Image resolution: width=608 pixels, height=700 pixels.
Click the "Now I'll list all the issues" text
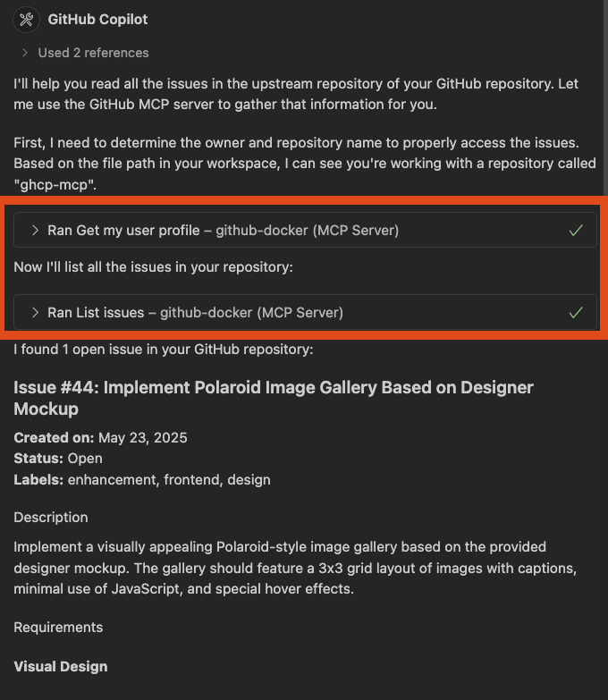click(153, 267)
